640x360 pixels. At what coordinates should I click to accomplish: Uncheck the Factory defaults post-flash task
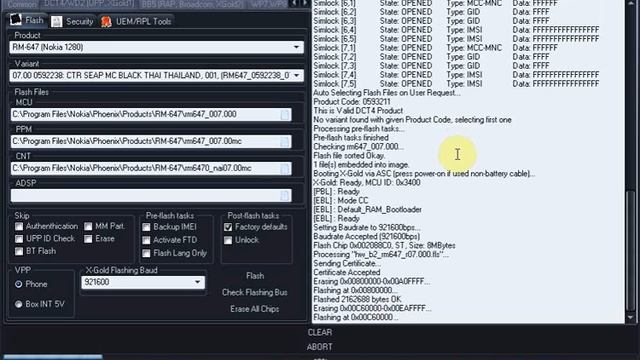tap(228, 227)
